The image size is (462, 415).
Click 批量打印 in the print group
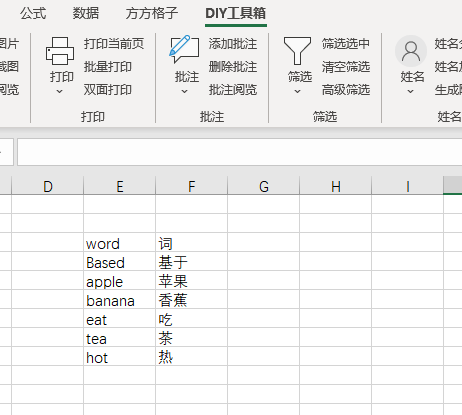pos(108,67)
